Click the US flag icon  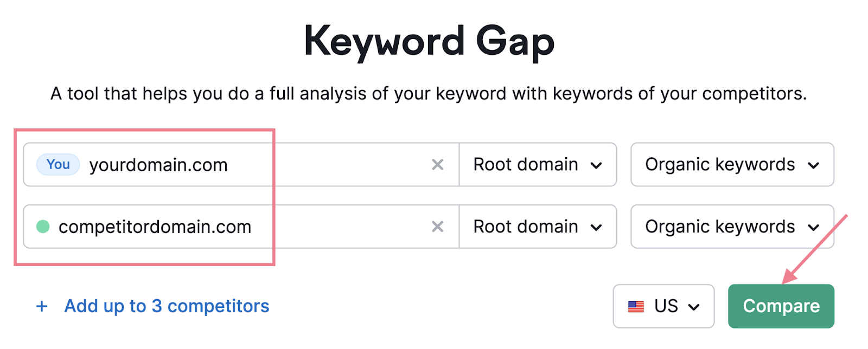[636, 306]
